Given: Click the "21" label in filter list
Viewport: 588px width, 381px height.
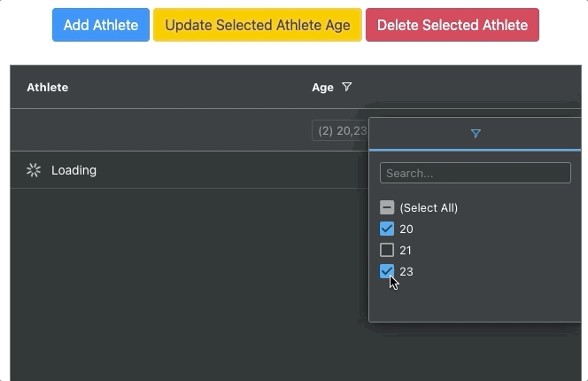Looking at the screenshot, I should pyautogui.click(x=406, y=250).
